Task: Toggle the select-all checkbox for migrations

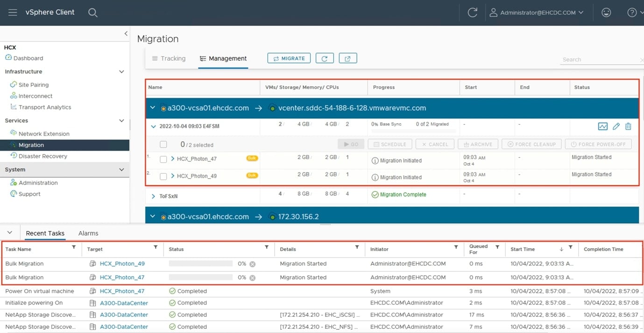Action: point(163,145)
